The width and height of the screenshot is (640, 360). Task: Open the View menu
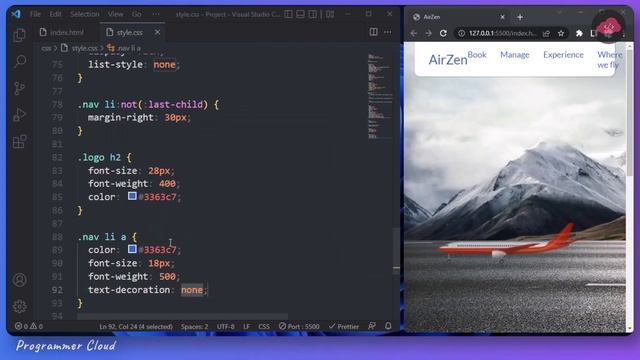(116, 14)
